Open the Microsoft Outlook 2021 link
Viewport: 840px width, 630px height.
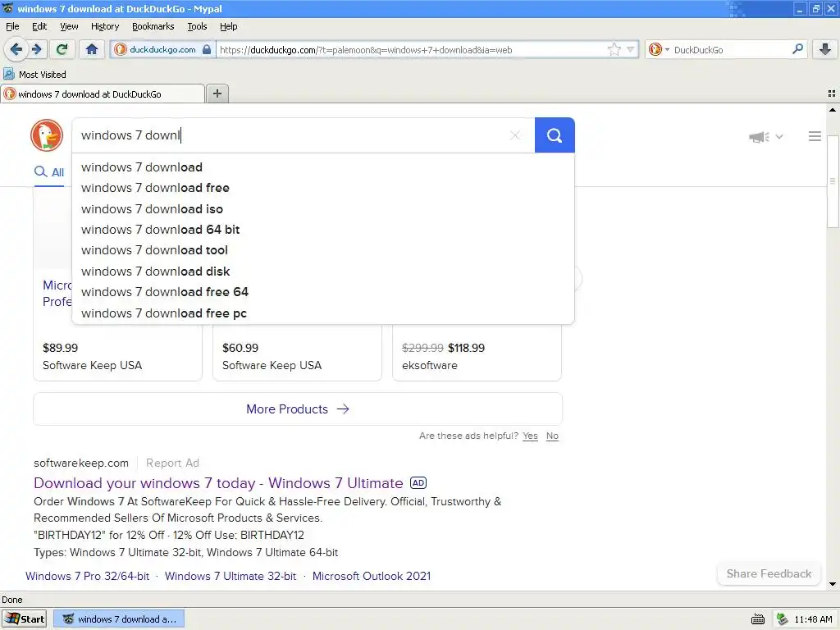pyautogui.click(x=372, y=576)
